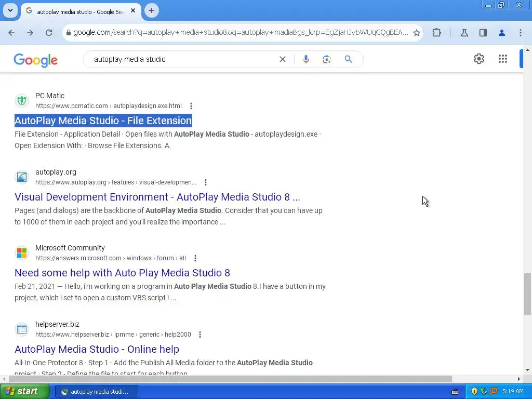Click the 'helpserver.biz' site name
Screen dimensions: 532x399
[x=57, y=324]
